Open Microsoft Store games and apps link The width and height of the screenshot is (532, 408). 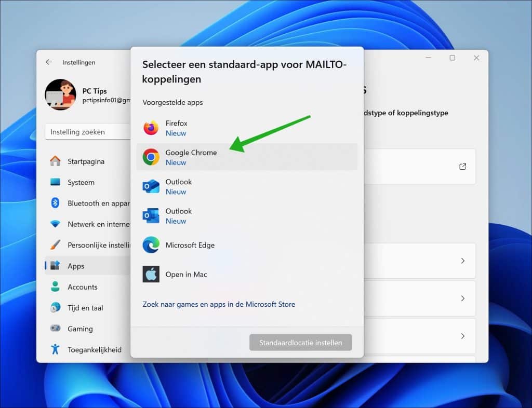click(x=219, y=304)
